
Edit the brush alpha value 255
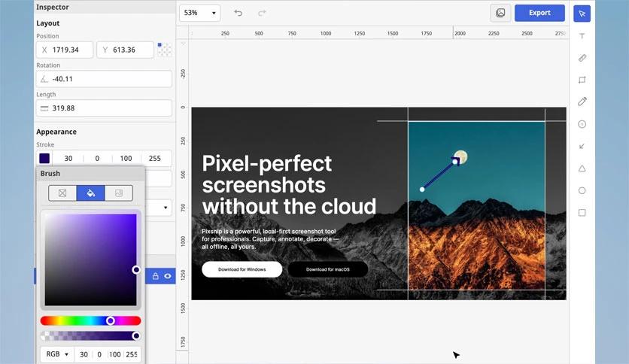coord(132,354)
